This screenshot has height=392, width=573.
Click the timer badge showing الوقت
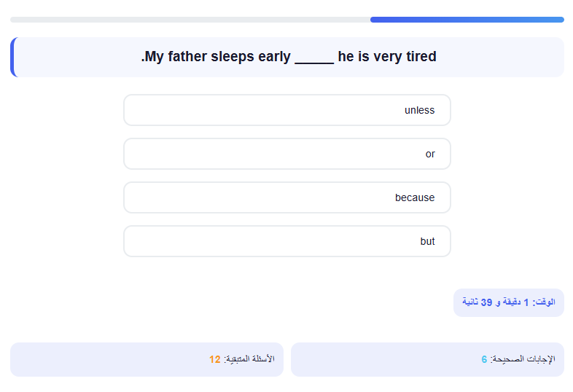[509, 302]
